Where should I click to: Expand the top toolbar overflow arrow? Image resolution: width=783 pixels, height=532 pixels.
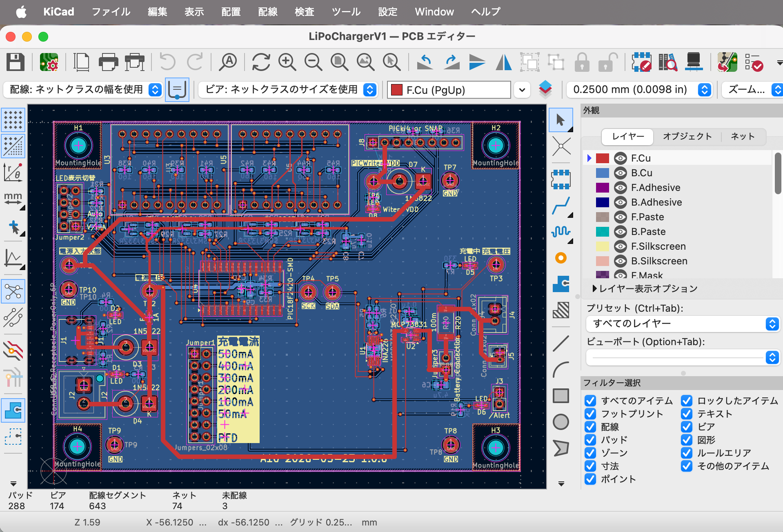tap(779, 63)
